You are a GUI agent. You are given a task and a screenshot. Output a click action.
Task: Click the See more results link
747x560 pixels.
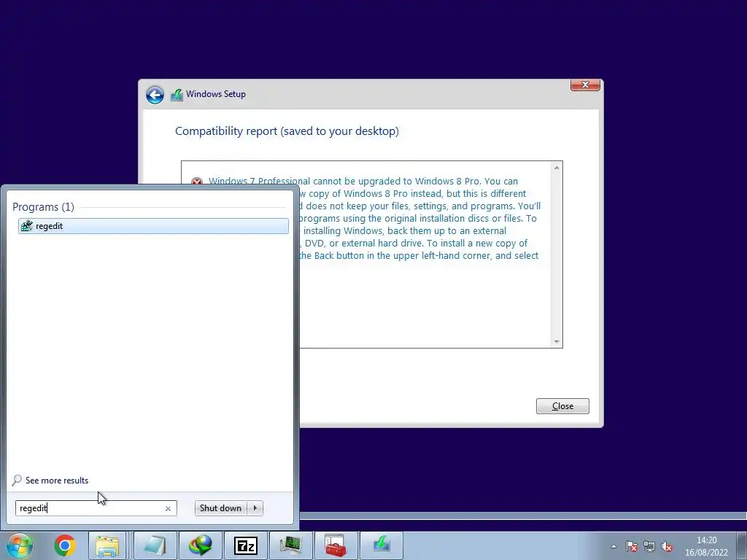(57, 481)
